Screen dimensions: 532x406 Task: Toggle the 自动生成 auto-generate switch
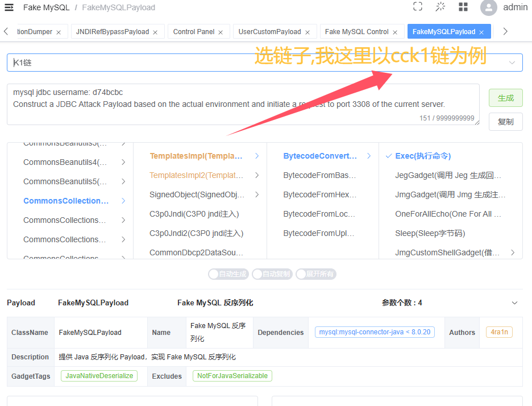point(228,274)
